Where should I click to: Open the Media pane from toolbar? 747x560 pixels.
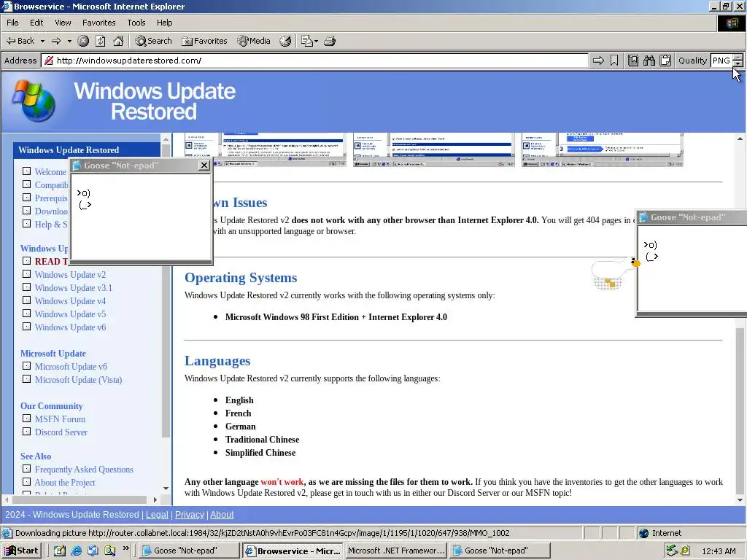[254, 41]
